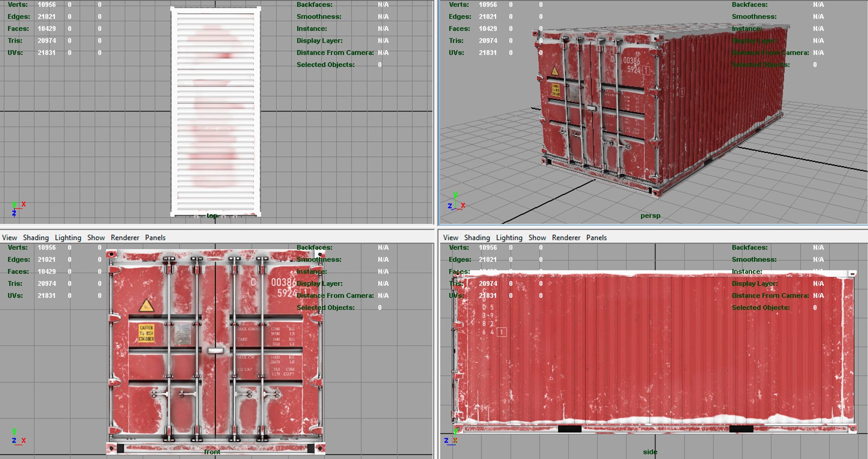
Task: Open Shading menu in side viewport panel
Action: [x=477, y=237]
